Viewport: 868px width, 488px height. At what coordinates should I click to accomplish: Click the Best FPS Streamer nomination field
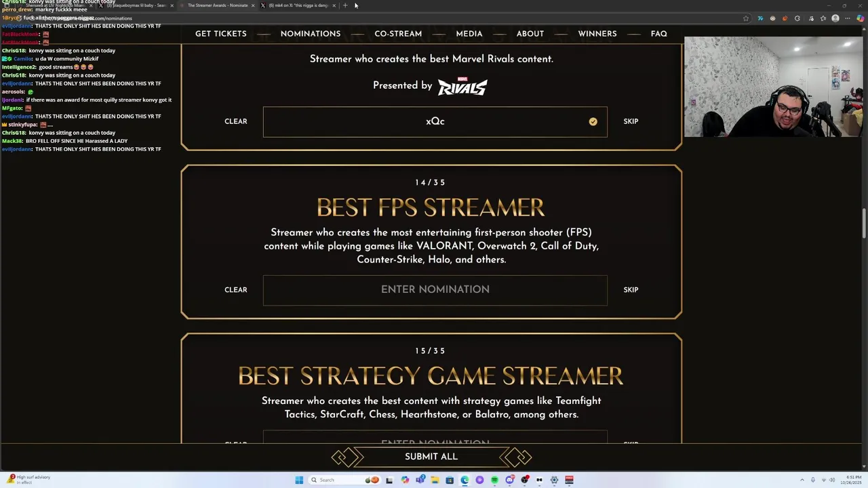click(435, 290)
